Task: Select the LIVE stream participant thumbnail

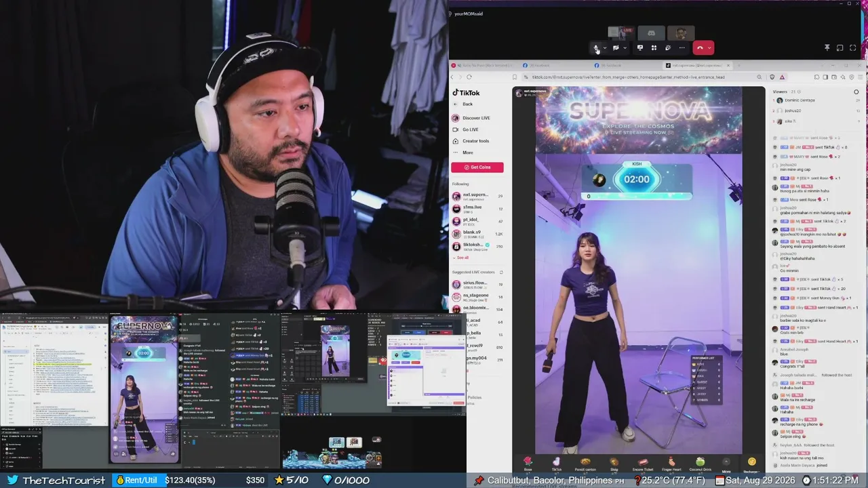Action: tap(621, 32)
